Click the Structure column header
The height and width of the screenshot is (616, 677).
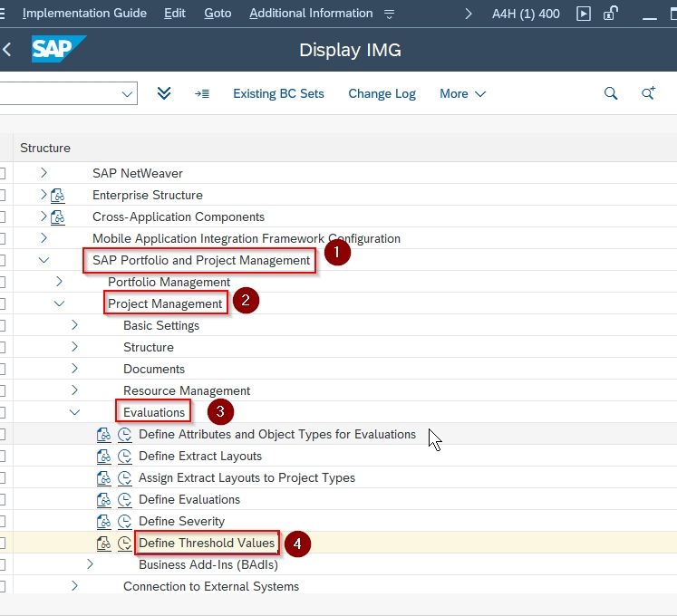click(45, 148)
